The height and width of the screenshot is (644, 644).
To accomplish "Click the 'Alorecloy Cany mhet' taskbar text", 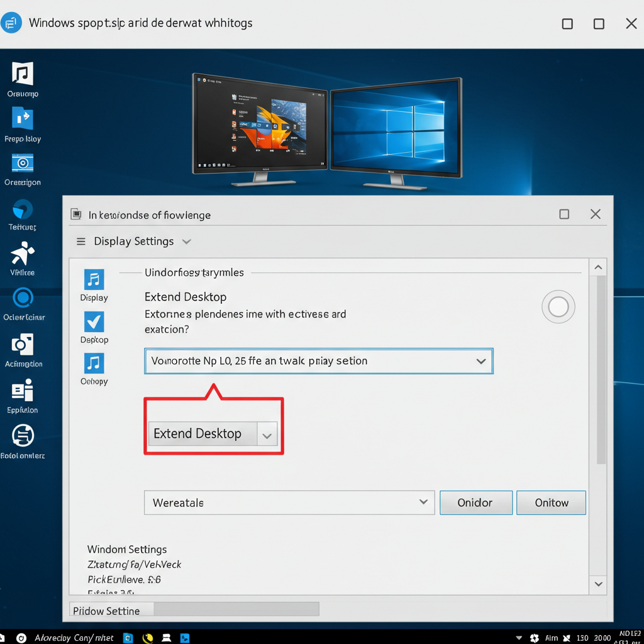I will 74,638.
